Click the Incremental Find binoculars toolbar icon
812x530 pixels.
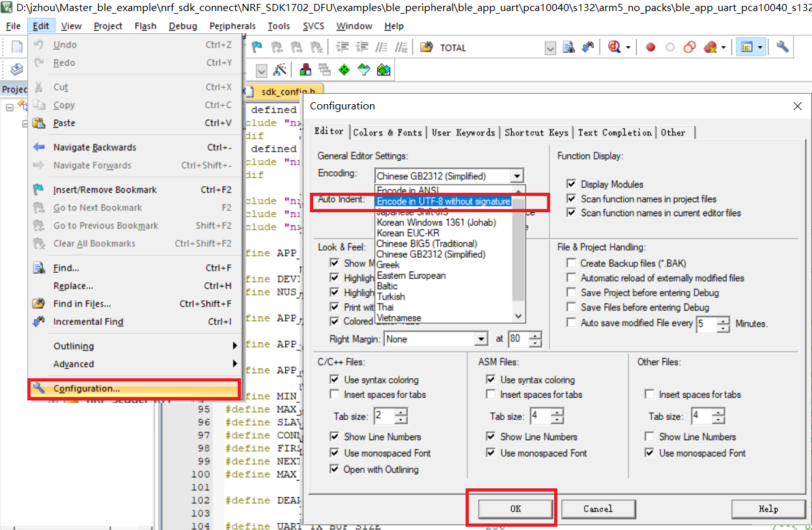coord(588,47)
